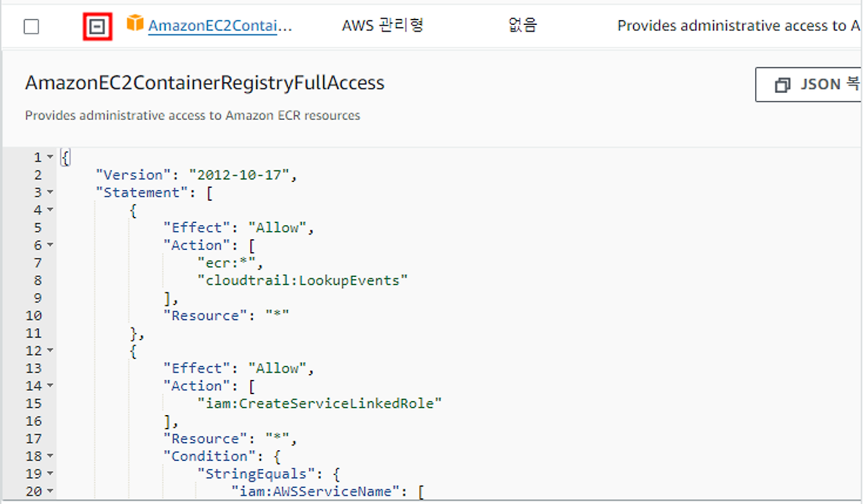Copy the policy with JSON button
863x504 pixels.
pos(808,85)
